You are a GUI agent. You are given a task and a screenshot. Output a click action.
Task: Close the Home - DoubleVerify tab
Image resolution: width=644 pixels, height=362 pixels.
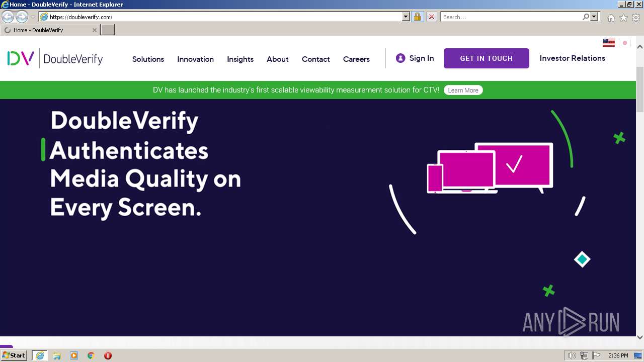click(94, 30)
